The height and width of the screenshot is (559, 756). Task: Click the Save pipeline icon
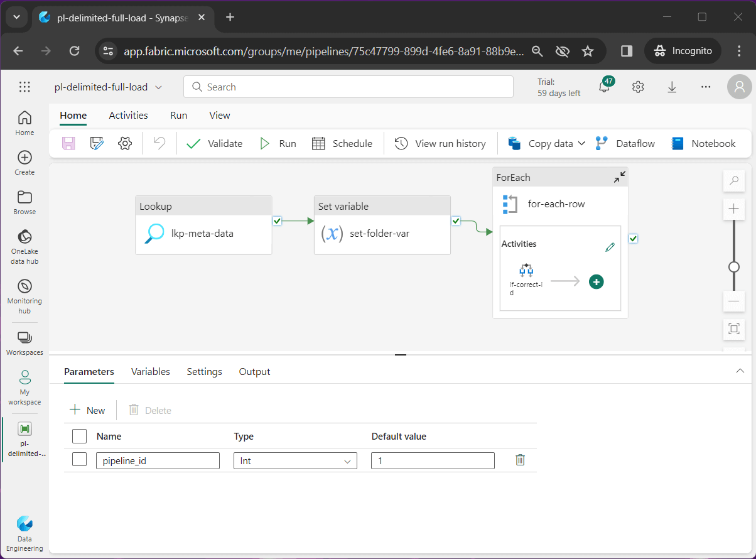point(68,143)
